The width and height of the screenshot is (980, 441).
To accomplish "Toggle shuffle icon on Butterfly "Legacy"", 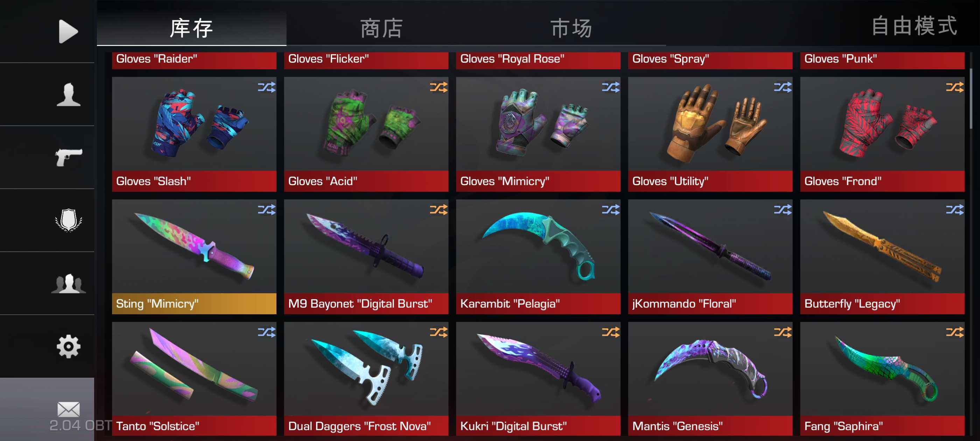I will click(954, 210).
